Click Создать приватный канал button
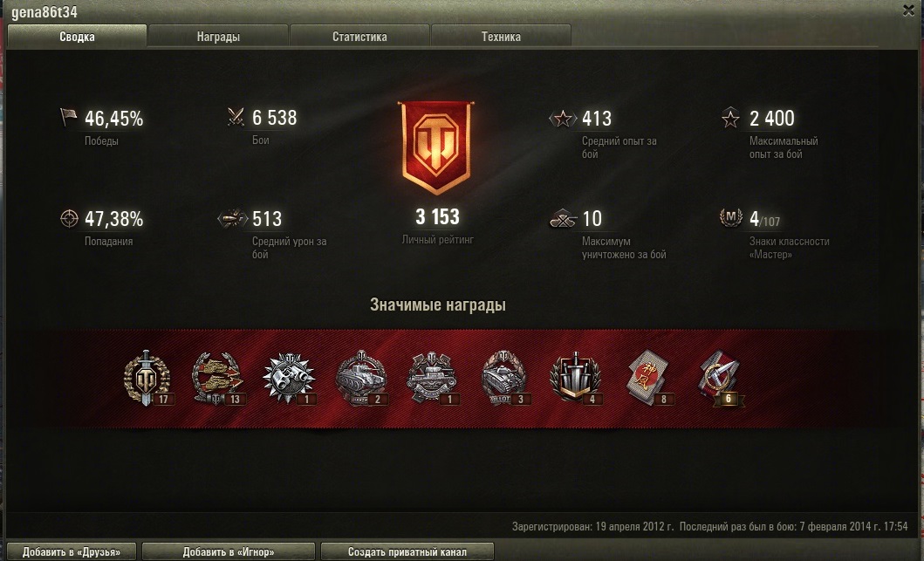This screenshot has width=924, height=561. pyautogui.click(x=407, y=552)
